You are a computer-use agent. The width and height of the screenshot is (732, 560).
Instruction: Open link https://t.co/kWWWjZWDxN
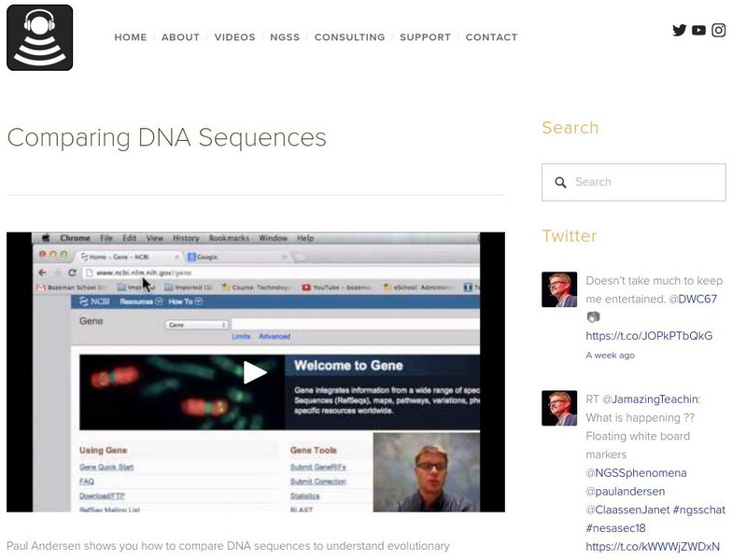(x=653, y=547)
